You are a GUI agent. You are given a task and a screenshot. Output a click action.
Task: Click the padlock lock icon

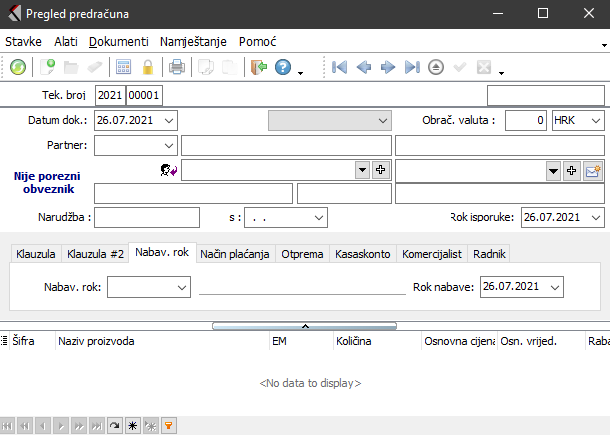point(148,68)
